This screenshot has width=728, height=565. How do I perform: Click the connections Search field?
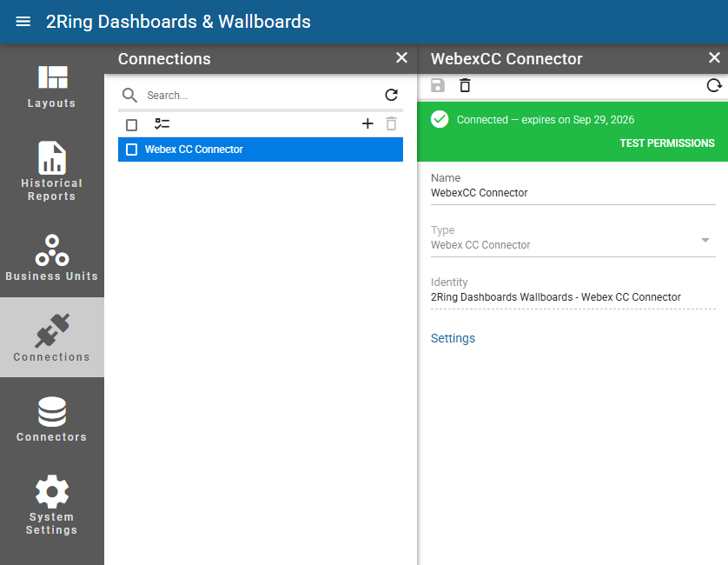tap(260, 96)
